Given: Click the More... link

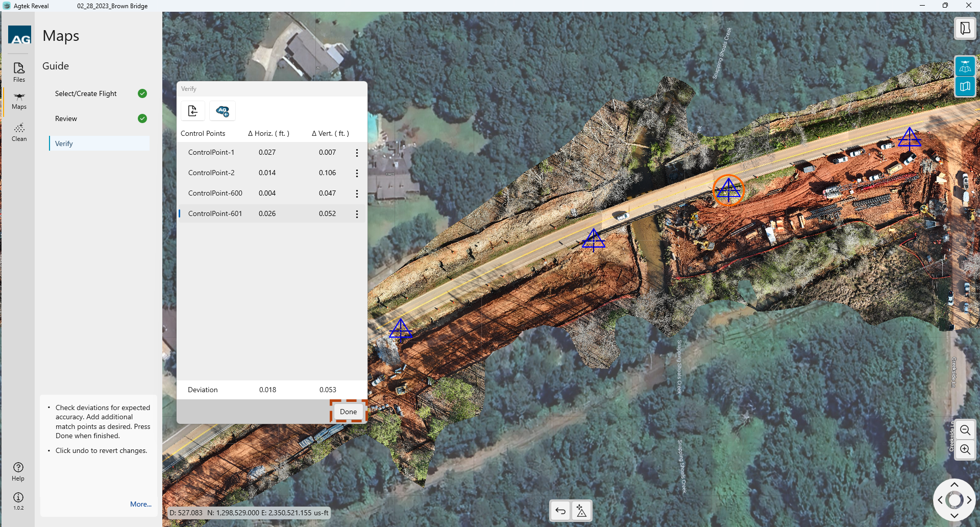Looking at the screenshot, I should point(140,504).
